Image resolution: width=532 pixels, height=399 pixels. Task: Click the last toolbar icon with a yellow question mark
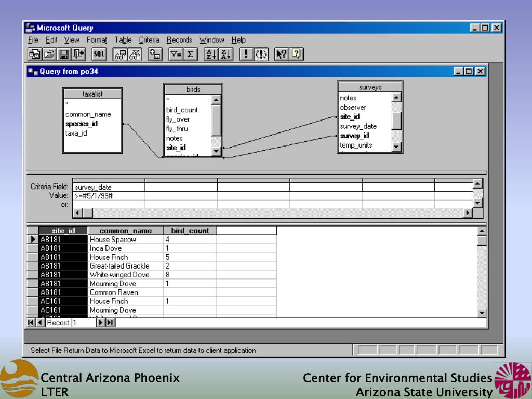[296, 54]
